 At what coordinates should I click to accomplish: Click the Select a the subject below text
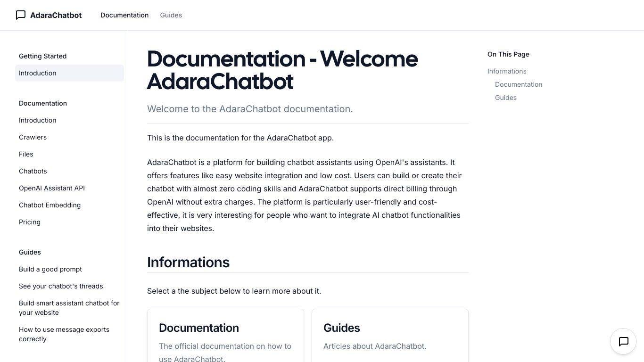(234, 291)
